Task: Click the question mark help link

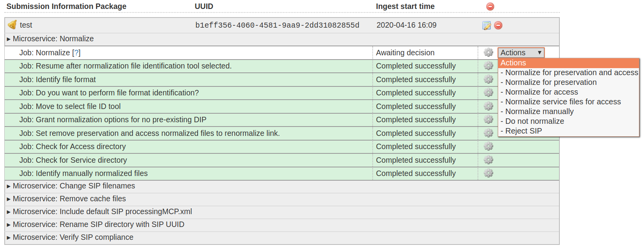Action: click(76, 53)
